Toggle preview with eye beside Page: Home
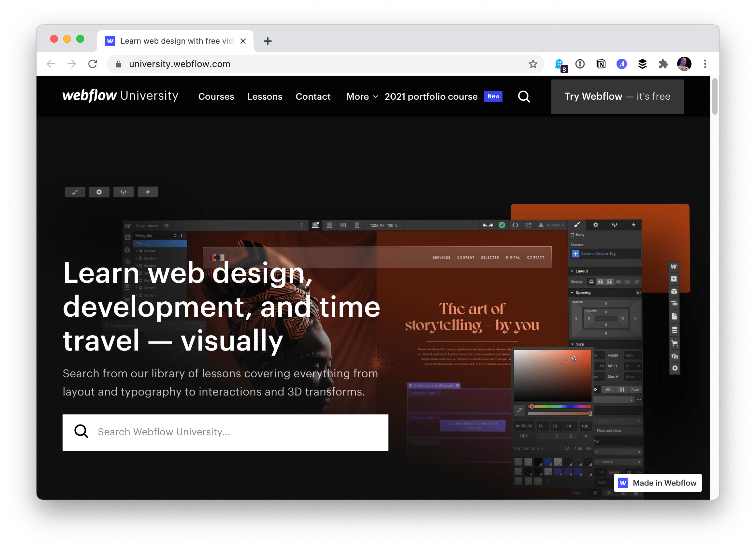Image resolution: width=756 pixels, height=548 pixels. pyautogui.click(x=166, y=226)
